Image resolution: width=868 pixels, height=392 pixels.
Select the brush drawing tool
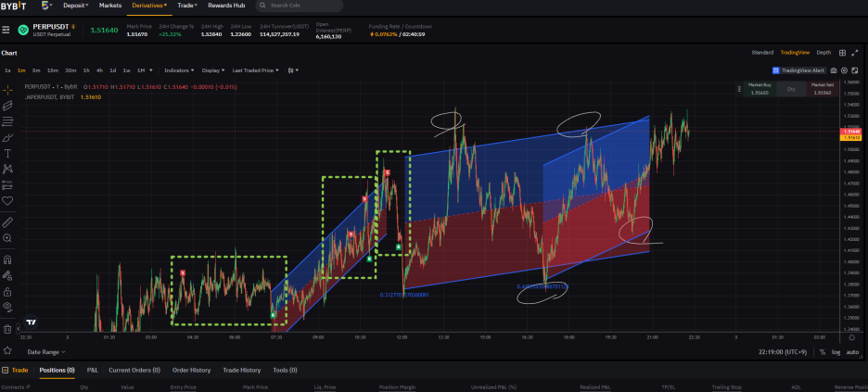click(x=7, y=137)
